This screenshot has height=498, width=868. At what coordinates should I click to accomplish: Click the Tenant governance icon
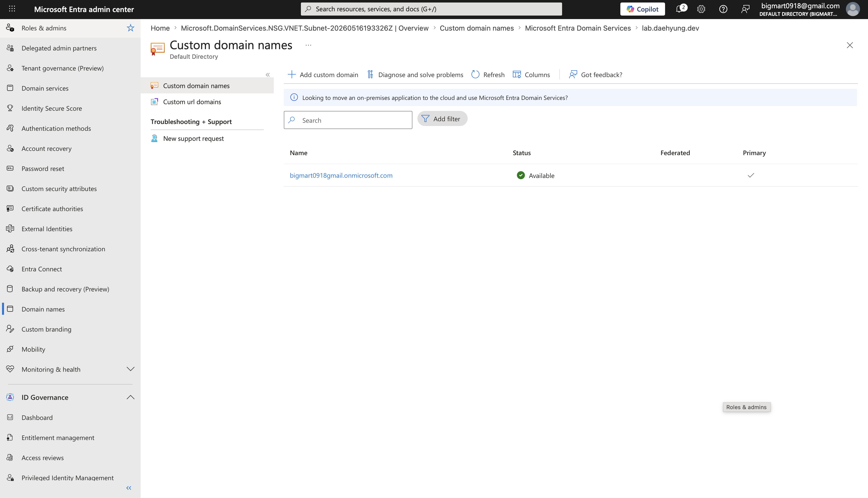coord(10,68)
